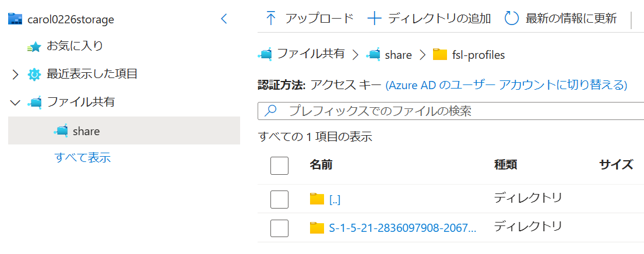
Task: Click the すべて表示 link in sidebar
Action: (83, 157)
